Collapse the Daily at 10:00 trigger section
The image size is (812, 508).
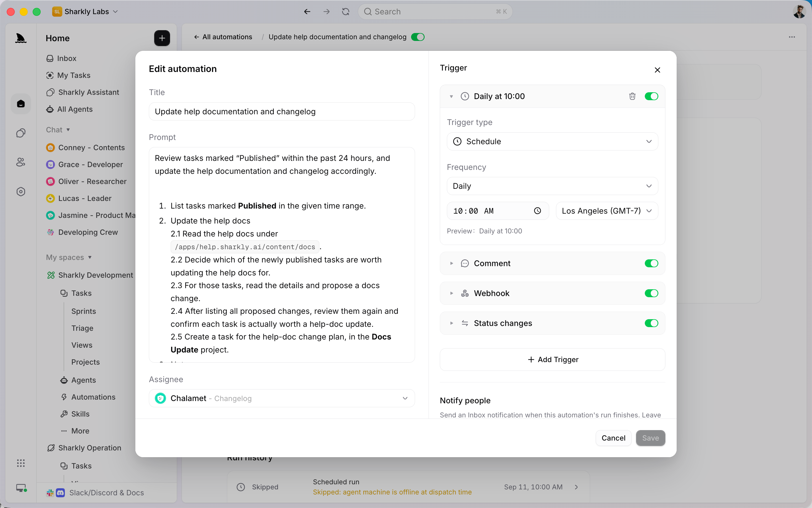[451, 97]
